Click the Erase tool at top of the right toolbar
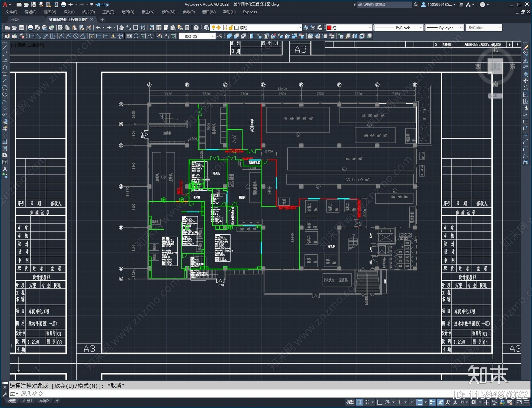 526,47
